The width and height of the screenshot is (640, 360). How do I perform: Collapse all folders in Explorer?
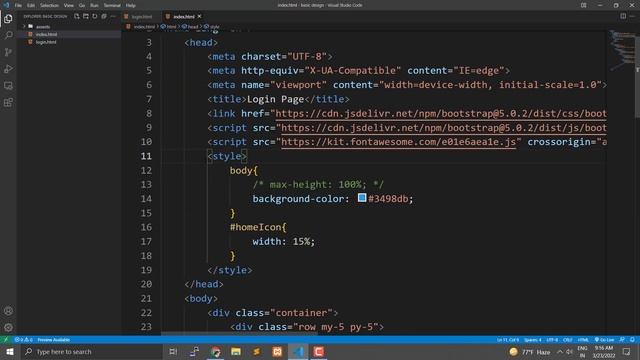(104, 16)
